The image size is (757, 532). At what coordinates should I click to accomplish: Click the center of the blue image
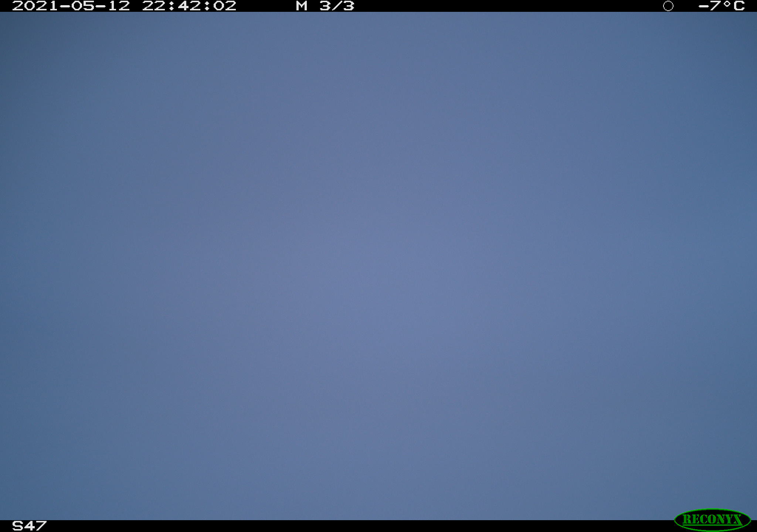378,266
